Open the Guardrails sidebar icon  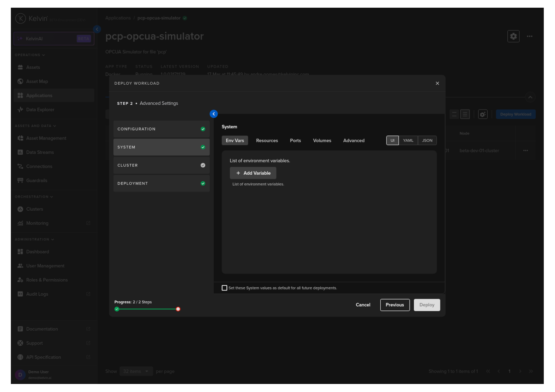click(20, 180)
